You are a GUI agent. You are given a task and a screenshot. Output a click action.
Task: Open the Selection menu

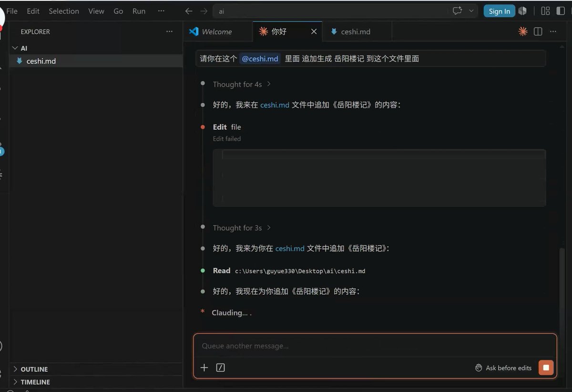(64, 11)
